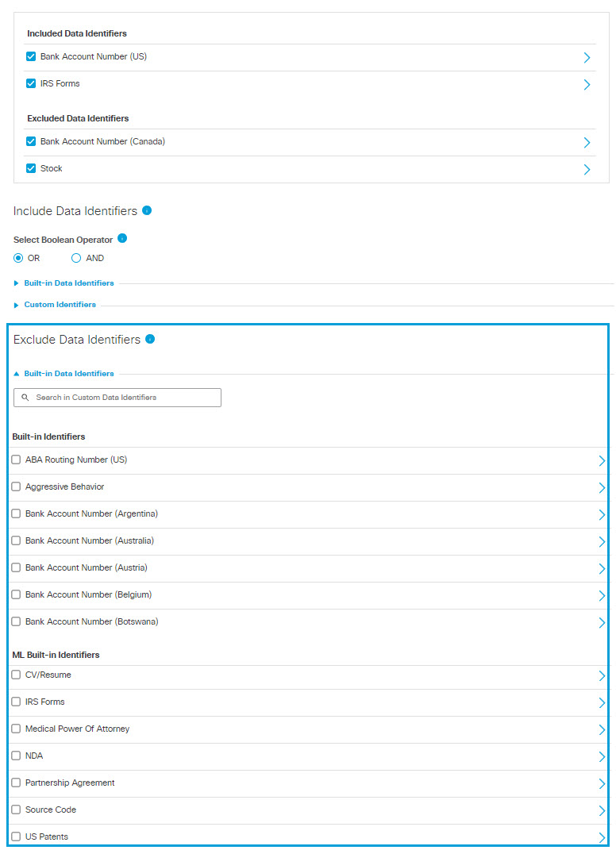Click the chevron for Aggressive Behavior row

(x=602, y=488)
